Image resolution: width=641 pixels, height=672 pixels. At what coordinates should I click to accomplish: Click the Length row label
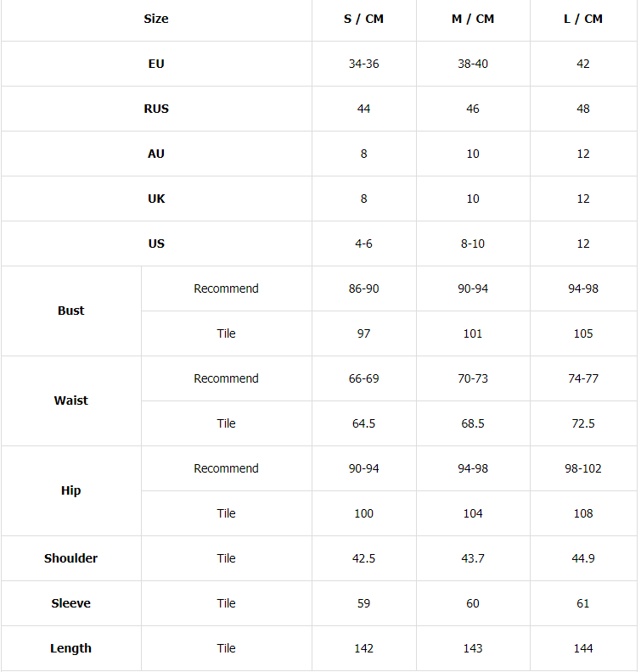71,648
